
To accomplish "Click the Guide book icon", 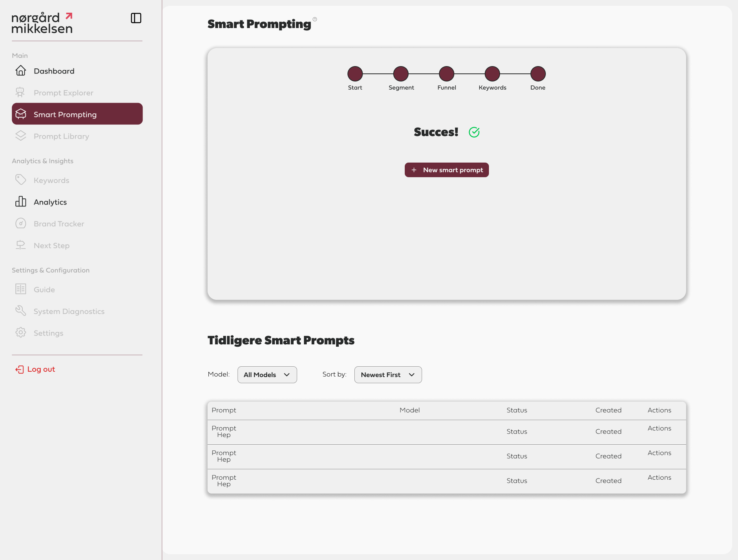I will tap(21, 289).
